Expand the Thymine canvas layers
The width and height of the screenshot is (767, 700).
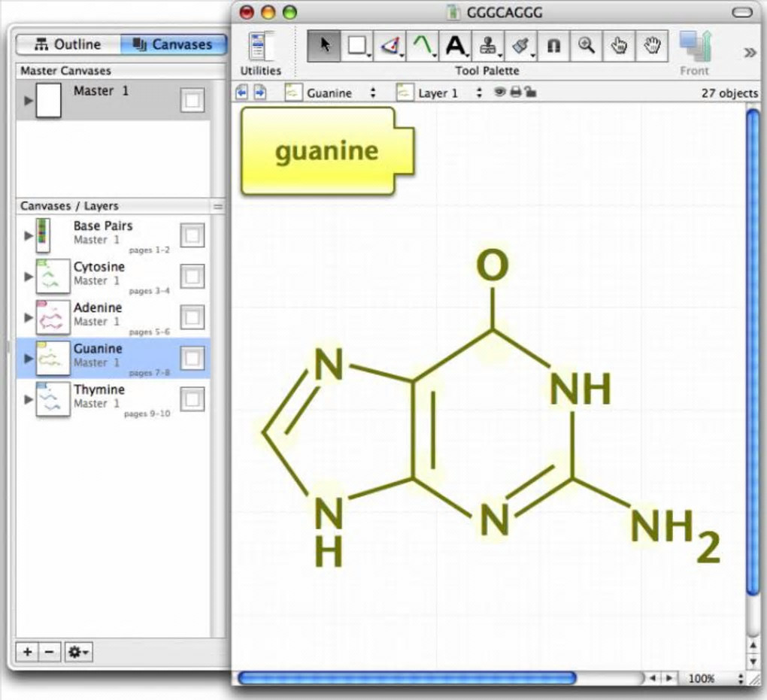coord(29,400)
